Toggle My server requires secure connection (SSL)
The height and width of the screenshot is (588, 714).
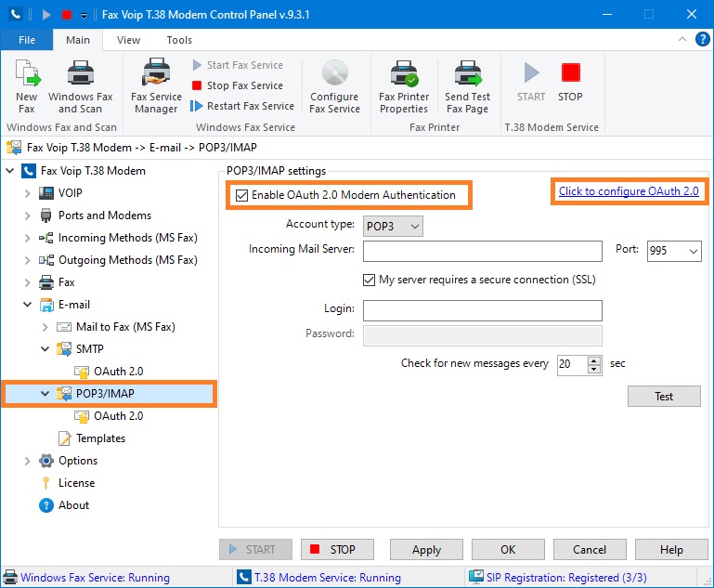coord(369,280)
